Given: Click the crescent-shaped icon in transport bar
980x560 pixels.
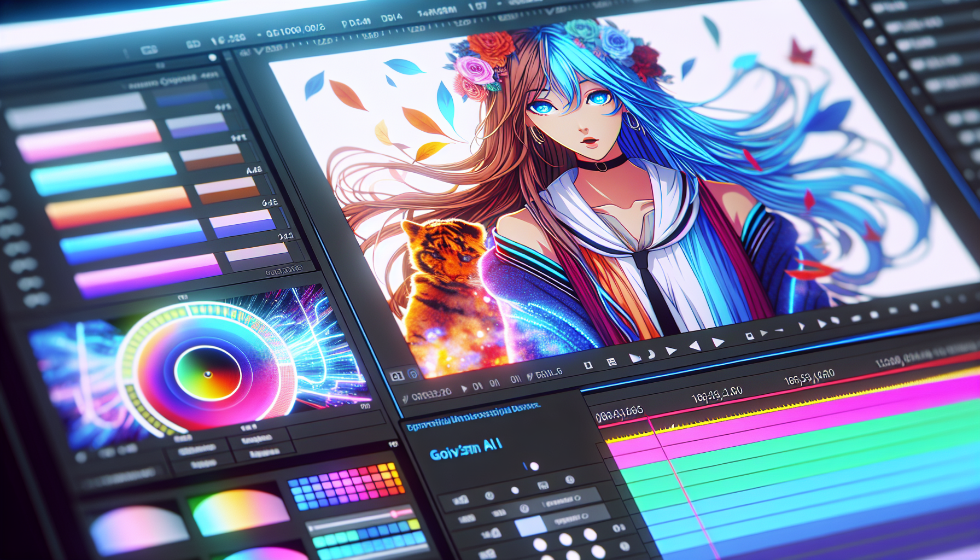Looking at the screenshot, I should 651,354.
